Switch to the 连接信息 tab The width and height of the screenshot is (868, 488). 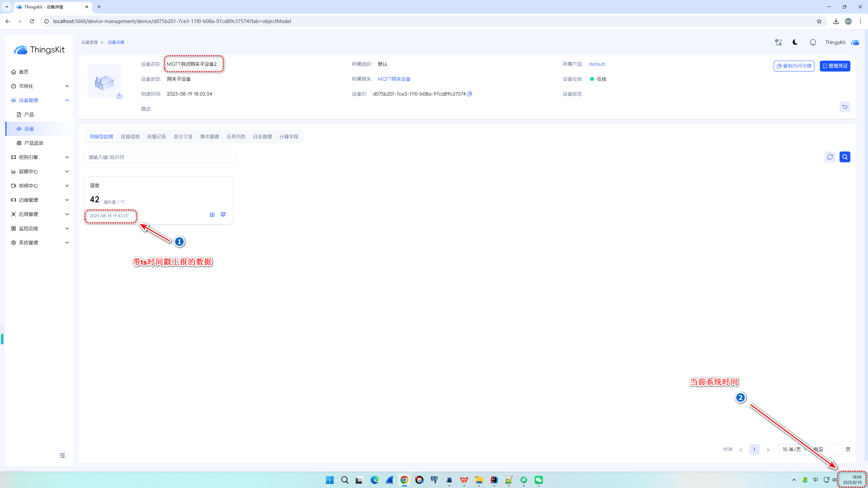pyautogui.click(x=130, y=137)
